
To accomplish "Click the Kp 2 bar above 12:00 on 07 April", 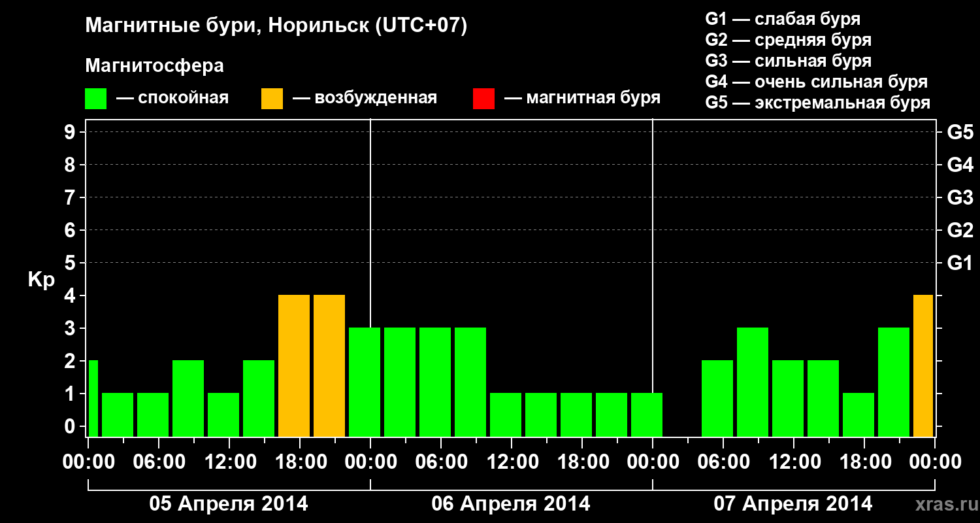I will (788, 399).
